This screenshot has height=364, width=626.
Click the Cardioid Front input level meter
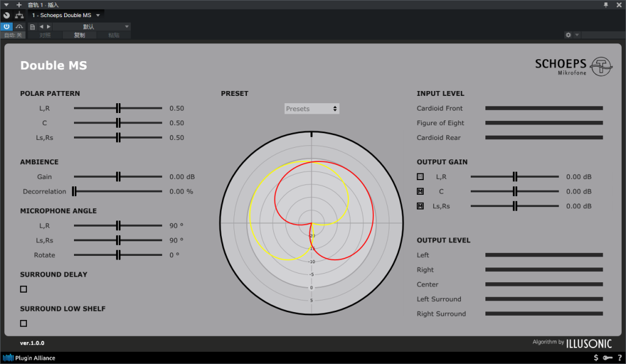pos(544,108)
